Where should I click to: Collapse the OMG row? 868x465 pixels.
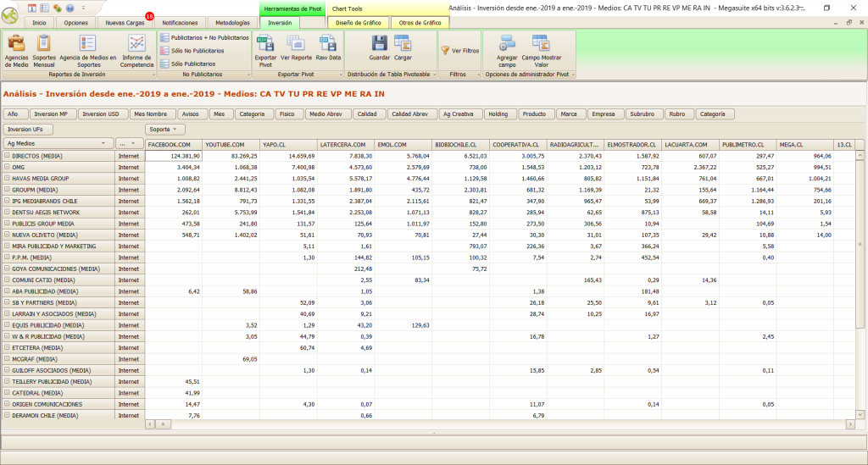[x=7, y=167]
